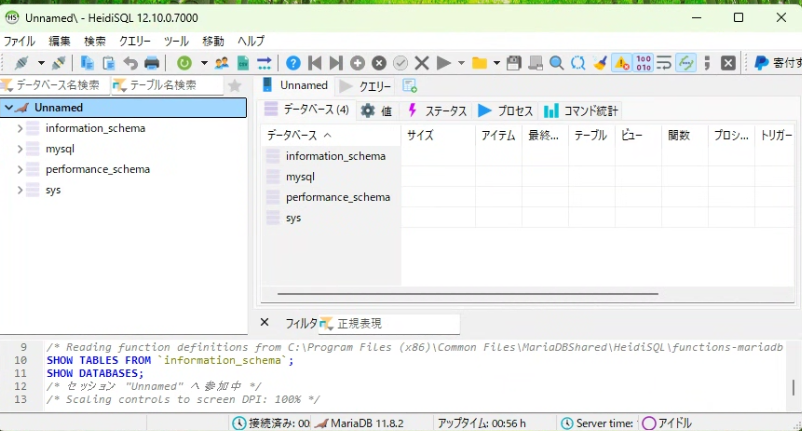Switch to the クエリー tab
802x431 pixels.
tap(365, 86)
